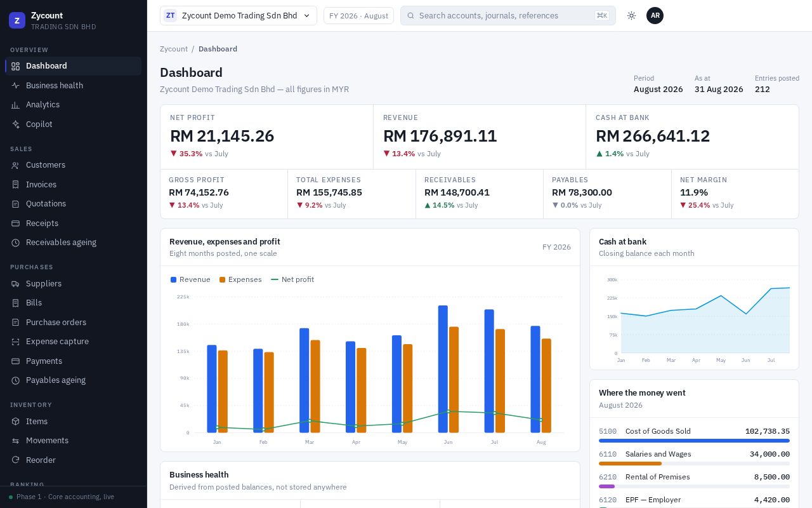The image size is (812, 508).
Task: Open the company selector dropdown chevron
Action: (307, 16)
